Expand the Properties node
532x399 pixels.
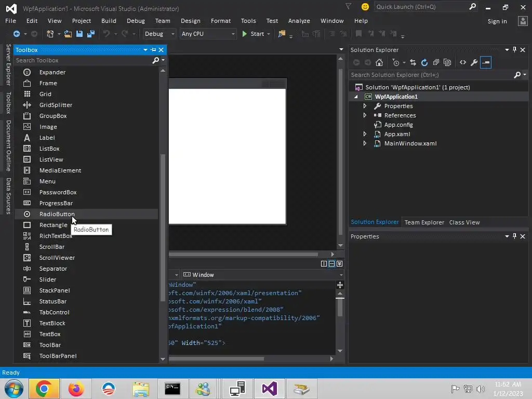(365, 106)
